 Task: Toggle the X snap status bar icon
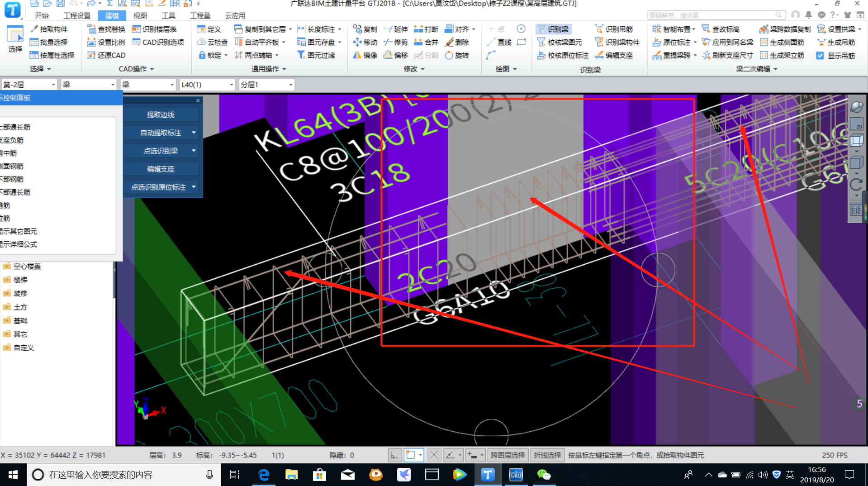tap(434, 455)
